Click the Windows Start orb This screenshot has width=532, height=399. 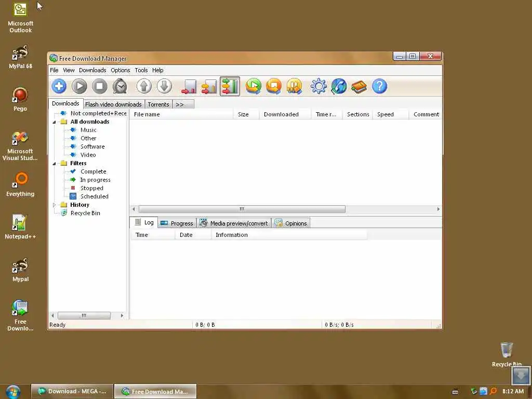13,392
